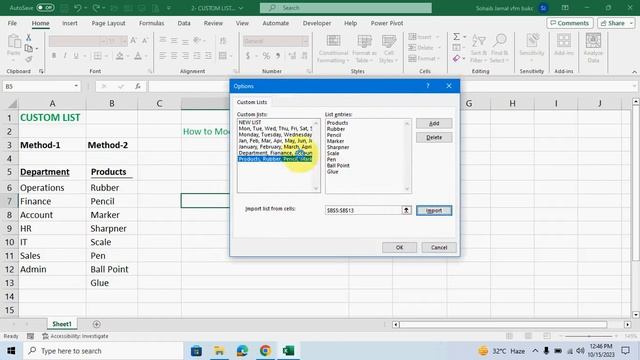Open the Share button dropdown
Image resolution: width=640 pixels, height=360 pixels.
pyautogui.click(x=631, y=23)
